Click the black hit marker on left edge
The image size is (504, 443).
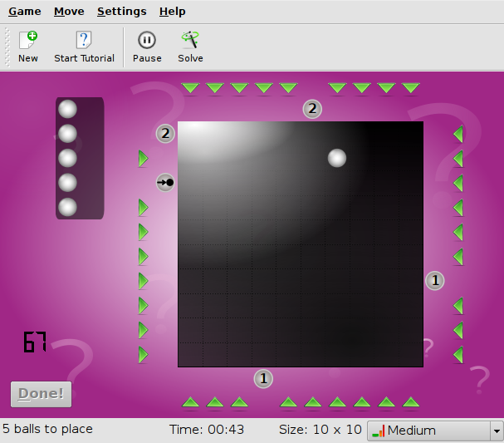click(165, 182)
